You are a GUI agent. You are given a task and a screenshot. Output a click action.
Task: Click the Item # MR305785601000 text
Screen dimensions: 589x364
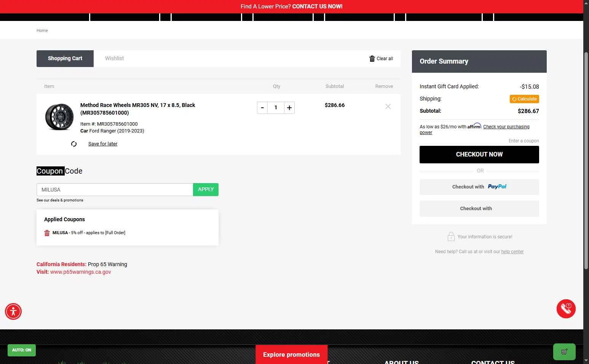tap(109, 124)
